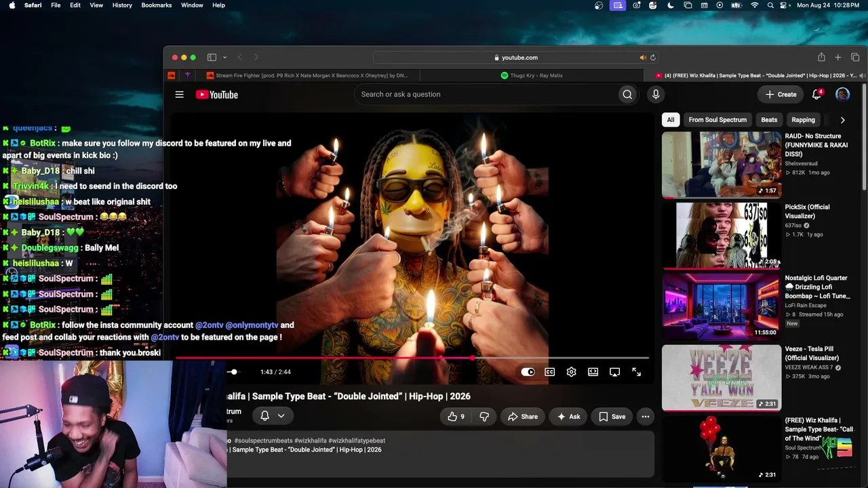
Task: Open the File menu
Action: [56, 5]
